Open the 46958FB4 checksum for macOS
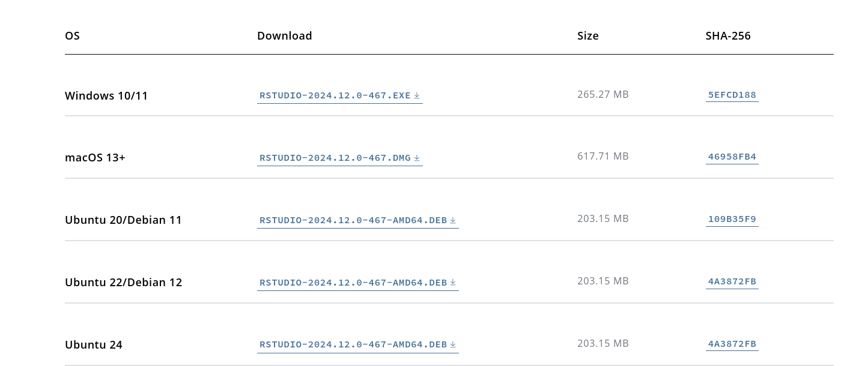The image size is (868, 366). pyautogui.click(x=732, y=157)
